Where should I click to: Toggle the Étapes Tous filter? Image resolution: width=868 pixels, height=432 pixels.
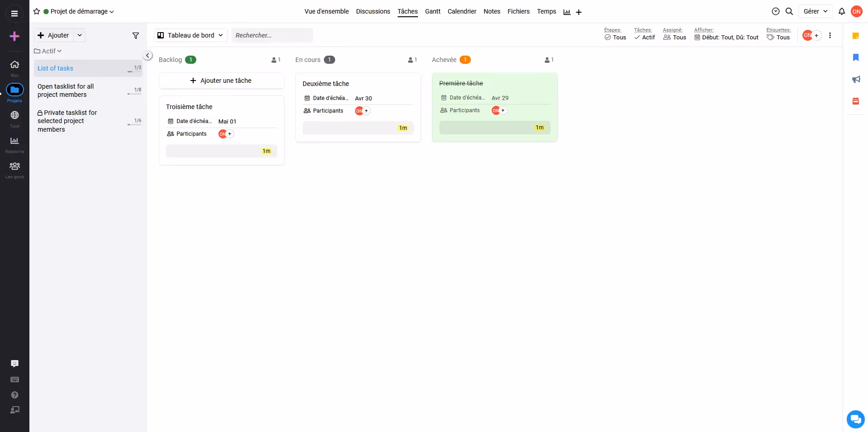click(615, 38)
